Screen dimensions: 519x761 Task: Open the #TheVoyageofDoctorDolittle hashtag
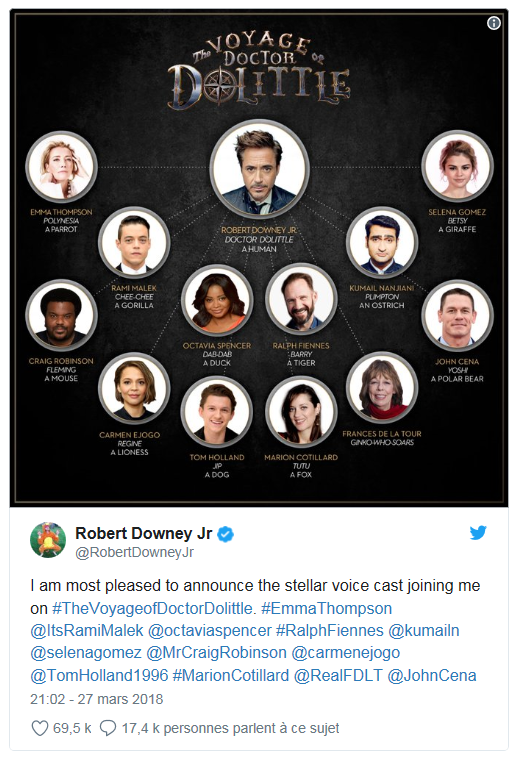tap(153, 608)
